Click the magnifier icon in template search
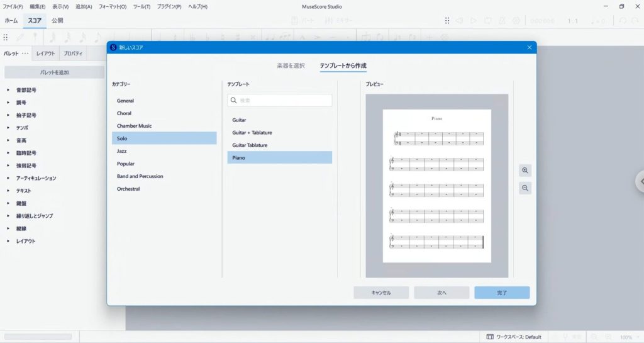644x343 pixels. 234,101
